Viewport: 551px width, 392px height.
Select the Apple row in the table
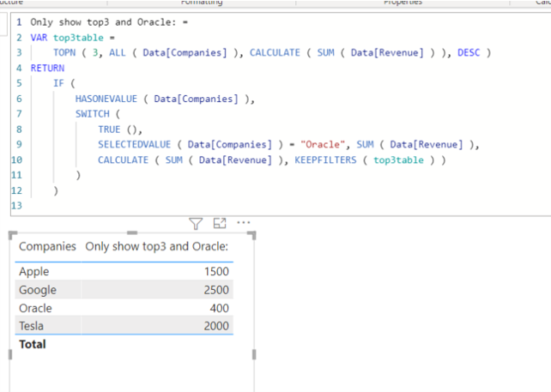[124, 271]
